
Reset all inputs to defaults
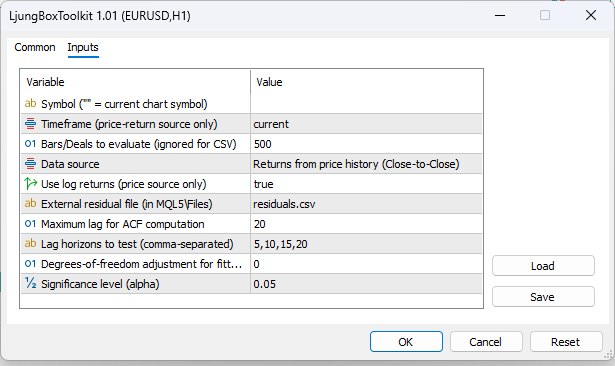point(566,342)
